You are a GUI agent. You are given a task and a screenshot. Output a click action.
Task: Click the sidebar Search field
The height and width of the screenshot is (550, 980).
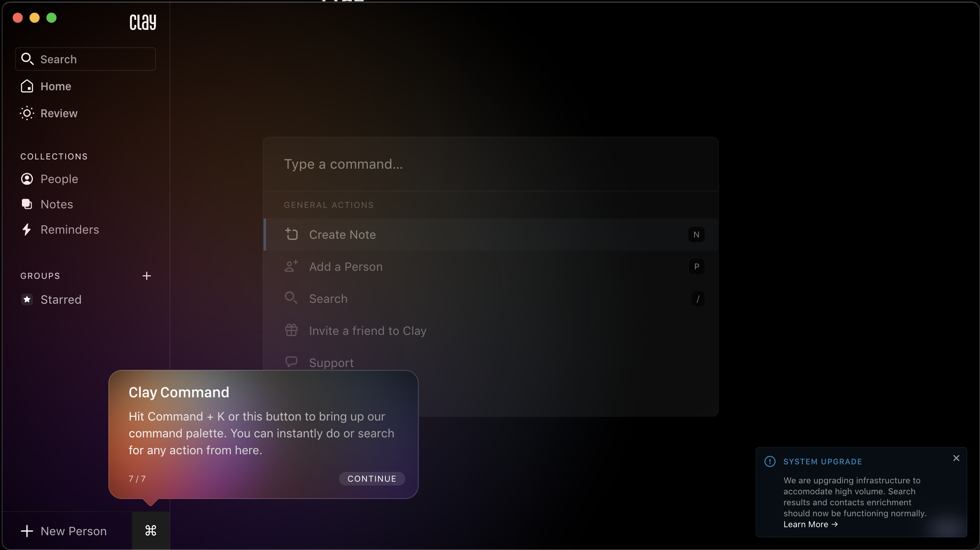86,59
